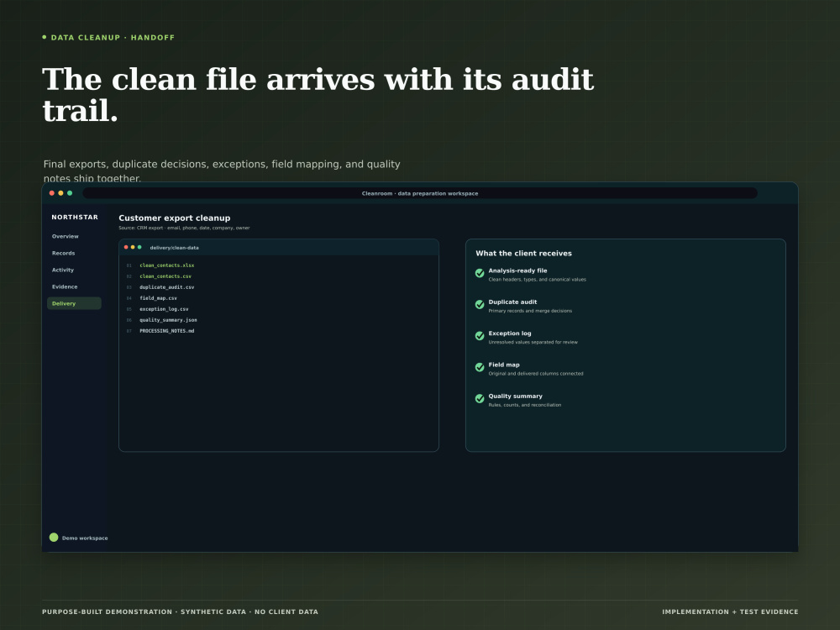Screen dimensions: 840x630
Task: Click 'Unresolved values separated for review' text
Action: [x=533, y=342]
